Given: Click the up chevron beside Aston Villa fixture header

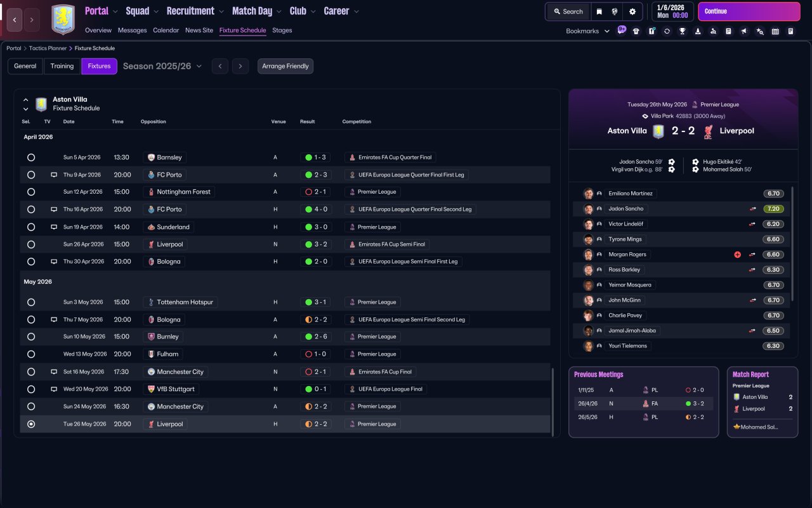Looking at the screenshot, I should [x=26, y=100].
